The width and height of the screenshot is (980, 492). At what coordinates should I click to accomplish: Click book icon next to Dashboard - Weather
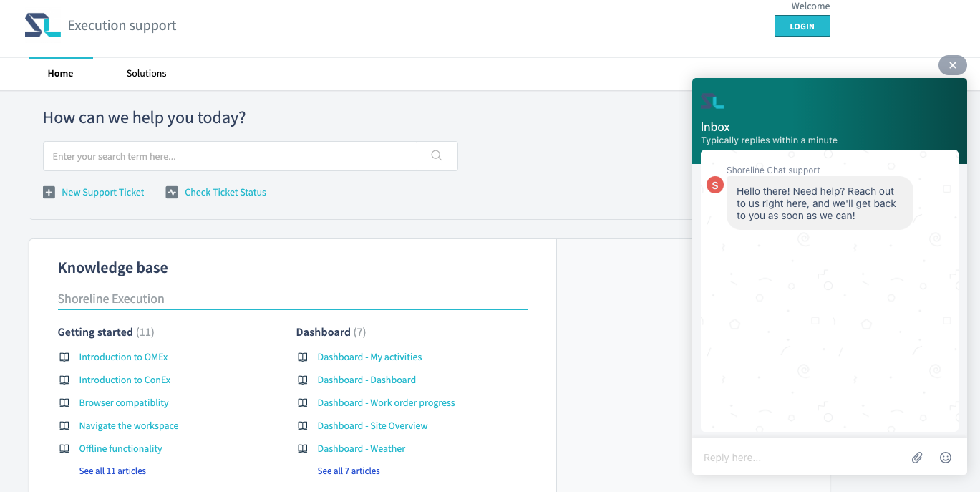tap(303, 448)
